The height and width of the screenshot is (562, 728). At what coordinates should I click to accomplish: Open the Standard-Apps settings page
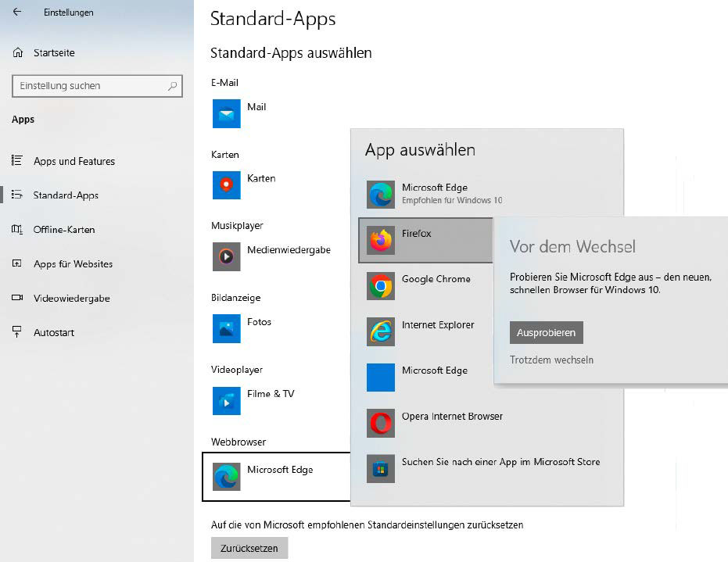[66, 195]
